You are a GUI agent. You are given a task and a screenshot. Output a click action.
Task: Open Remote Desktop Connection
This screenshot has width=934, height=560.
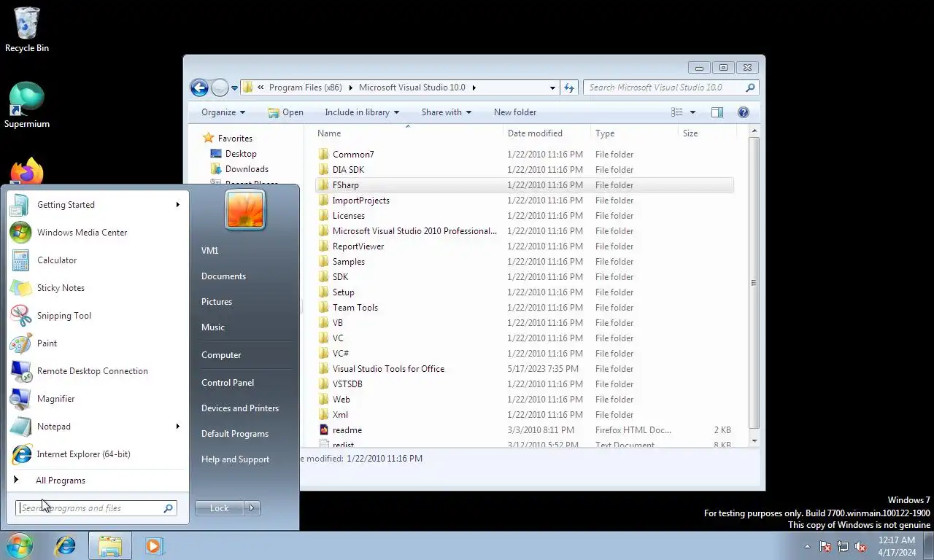coord(98,371)
